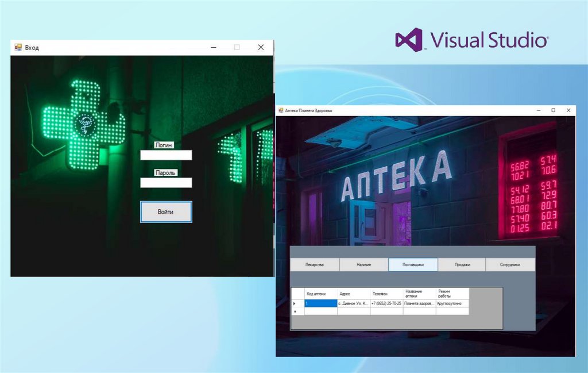Click the Логин label in the Вход window

coord(164,145)
